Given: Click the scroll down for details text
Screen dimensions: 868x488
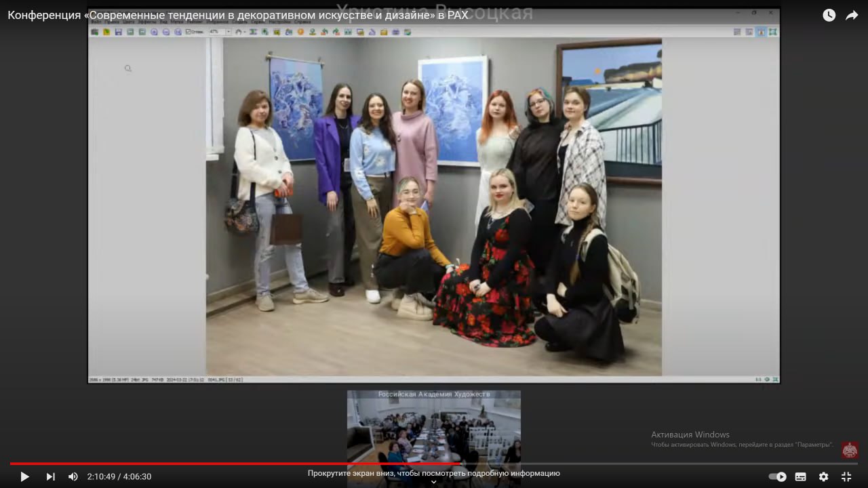Looking at the screenshot, I should 434,473.
